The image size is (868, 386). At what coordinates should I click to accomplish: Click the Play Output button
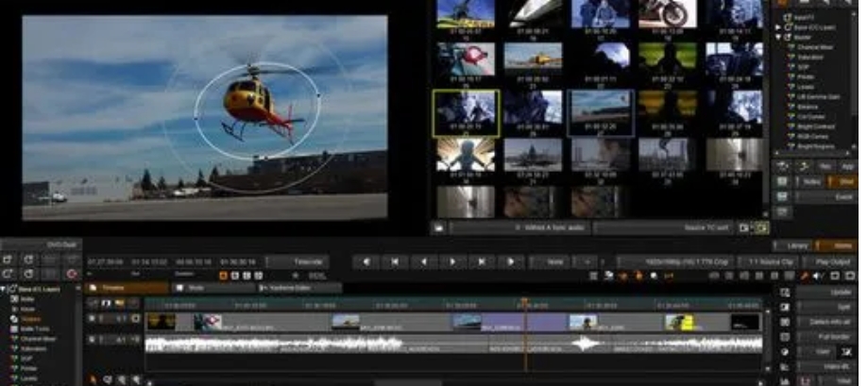(x=829, y=261)
